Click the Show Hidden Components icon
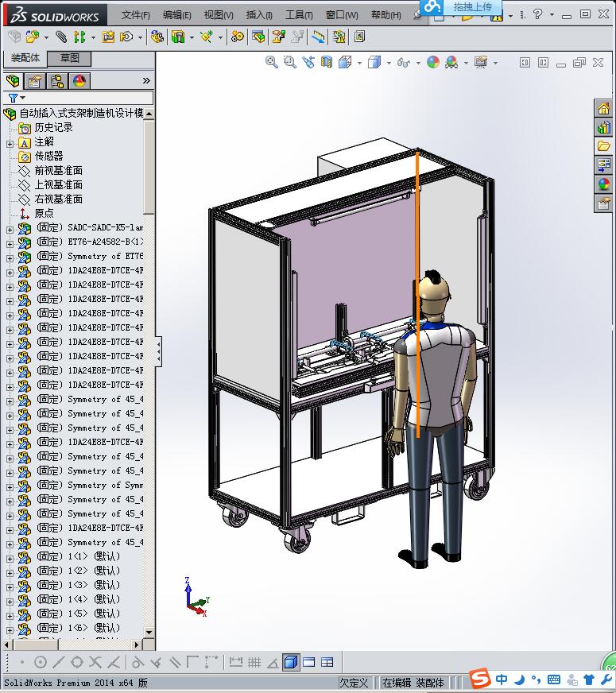The width and height of the screenshot is (616, 693). (x=157, y=37)
